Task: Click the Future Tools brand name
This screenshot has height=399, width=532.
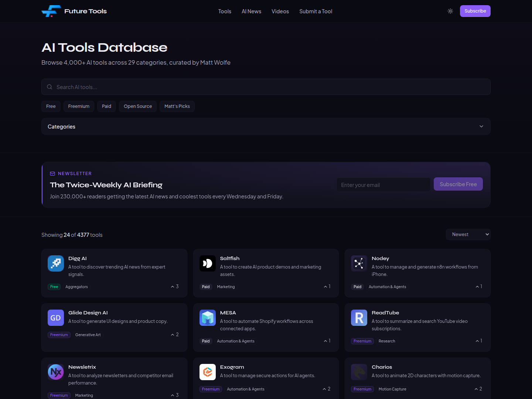Action: (x=85, y=11)
